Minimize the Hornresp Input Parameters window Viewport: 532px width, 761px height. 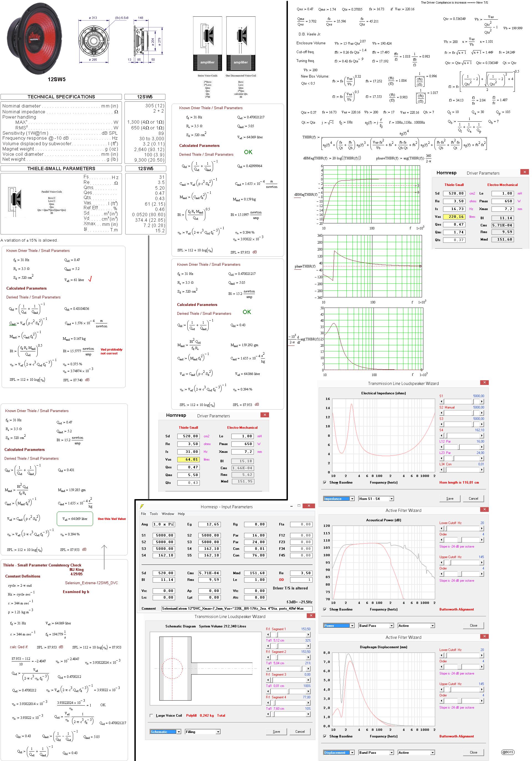291,506
